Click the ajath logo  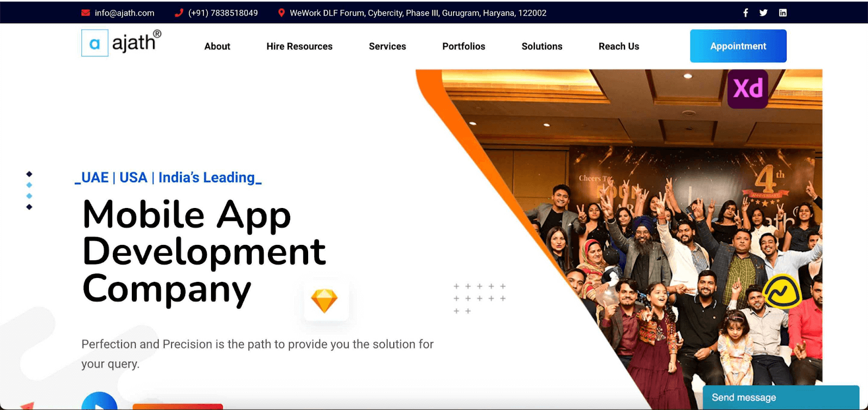(x=122, y=42)
